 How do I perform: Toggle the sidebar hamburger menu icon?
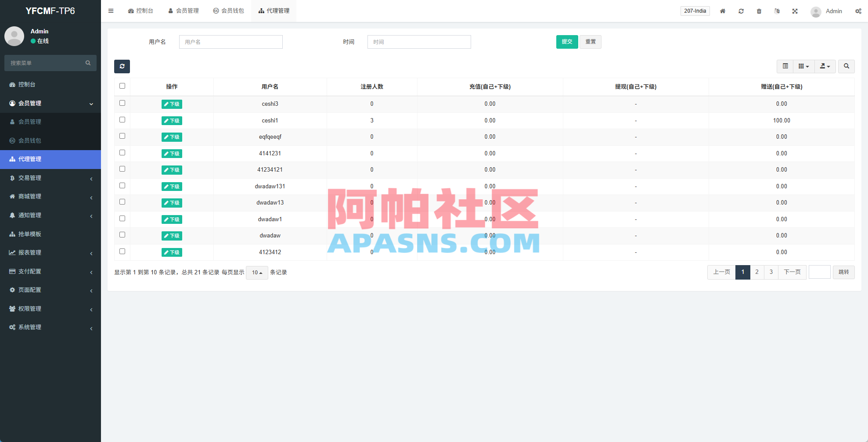coord(111,11)
